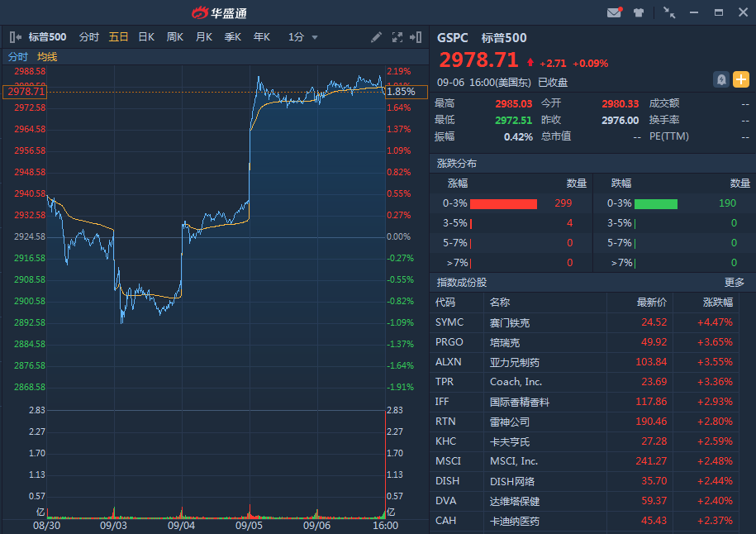Open the mail messages icon
The image size is (756, 534).
tap(614, 12)
